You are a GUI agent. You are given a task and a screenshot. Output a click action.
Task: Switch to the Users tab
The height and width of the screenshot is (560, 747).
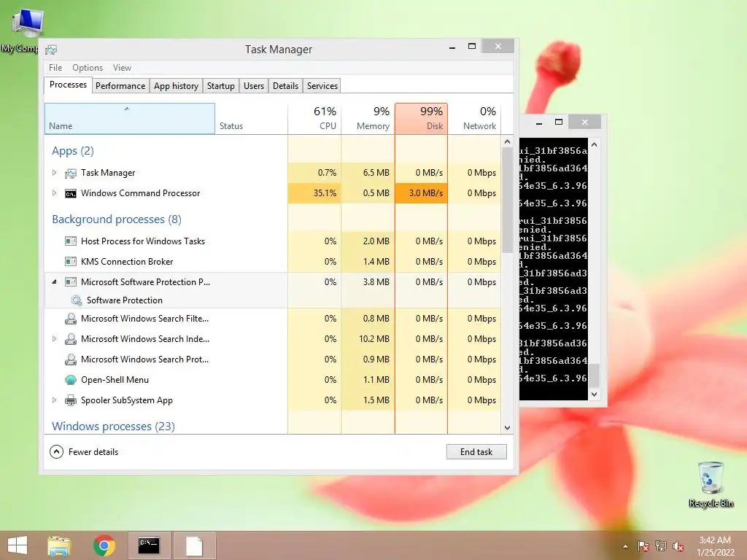pyautogui.click(x=254, y=86)
